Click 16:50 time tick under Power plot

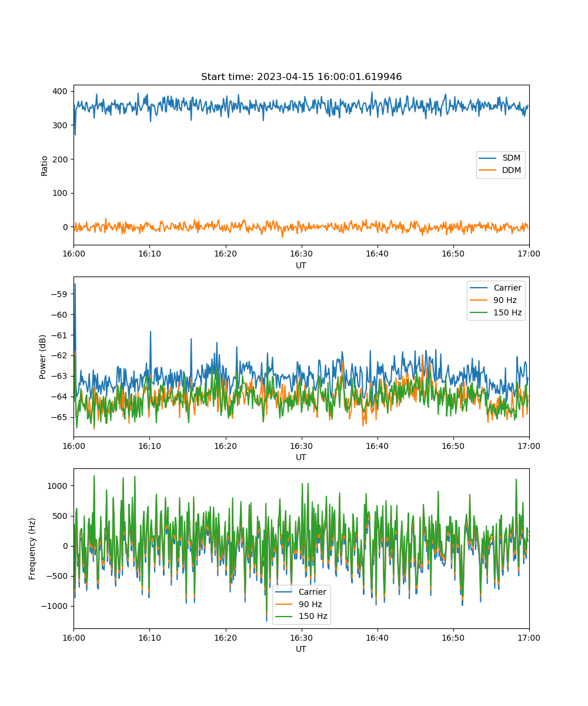[453, 445]
